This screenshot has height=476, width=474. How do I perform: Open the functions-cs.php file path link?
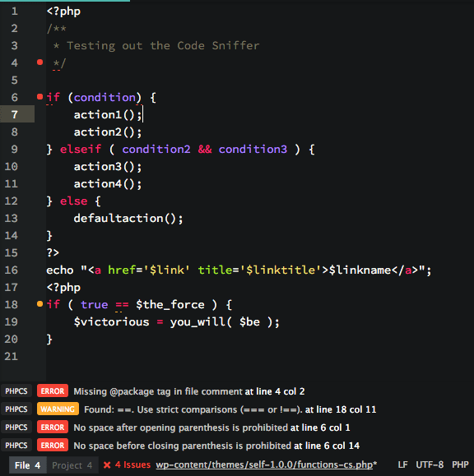pos(264,464)
